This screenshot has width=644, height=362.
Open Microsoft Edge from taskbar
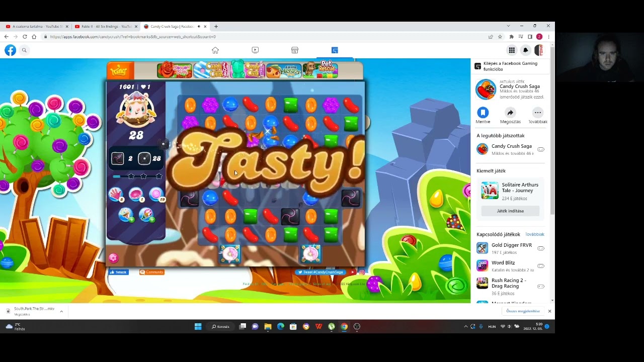pos(280,326)
